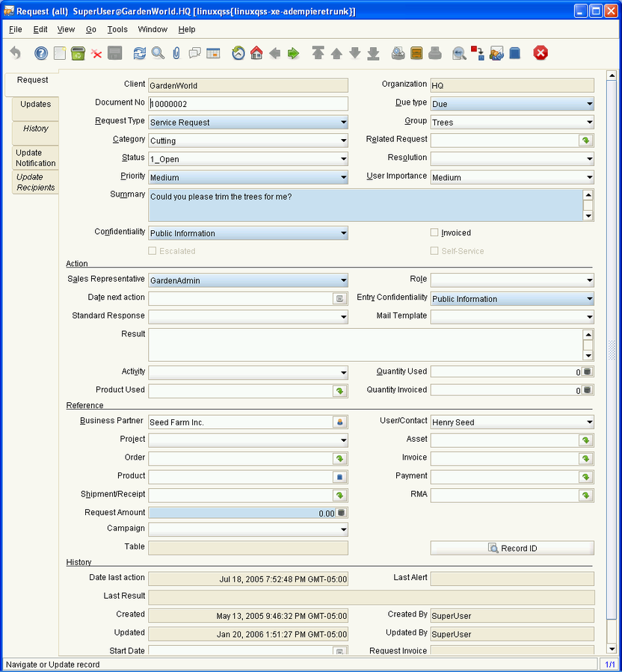Screen dimensions: 622x672
Task: Click the Document No input field
Action: click(248, 104)
